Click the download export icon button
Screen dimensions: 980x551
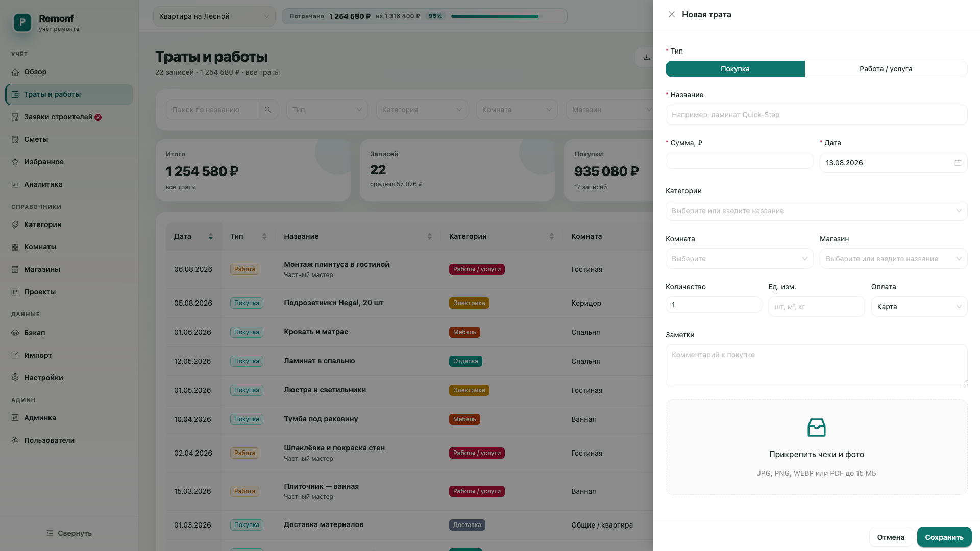tap(646, 57)
